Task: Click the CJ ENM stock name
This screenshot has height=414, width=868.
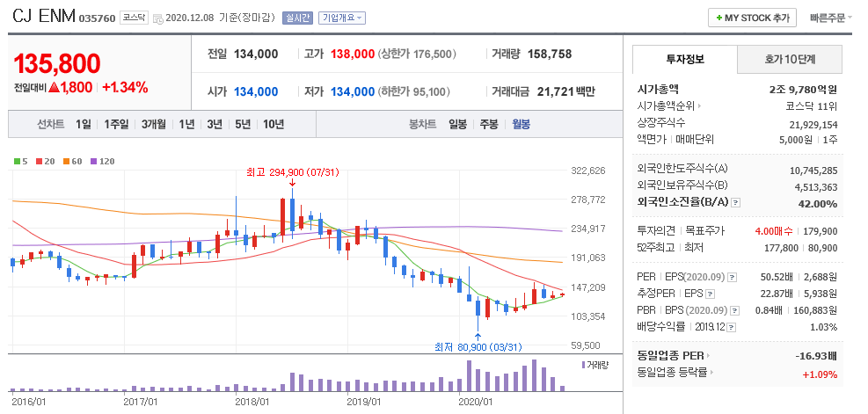Action: point(44,16)
